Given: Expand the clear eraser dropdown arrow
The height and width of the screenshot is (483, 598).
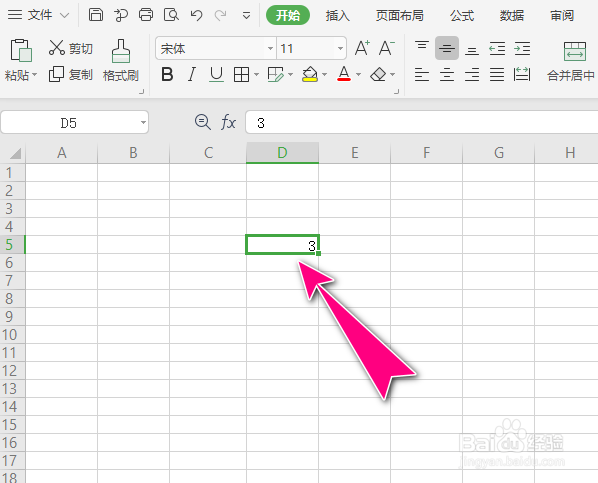Looking at the screenshot, I should pyautogui.click(x=392, y=74).
